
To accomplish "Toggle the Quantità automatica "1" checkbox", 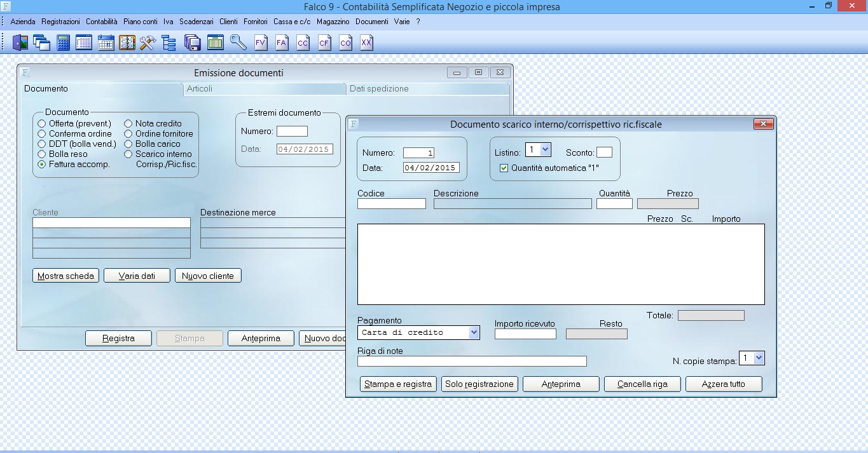I will coord(504,168).
